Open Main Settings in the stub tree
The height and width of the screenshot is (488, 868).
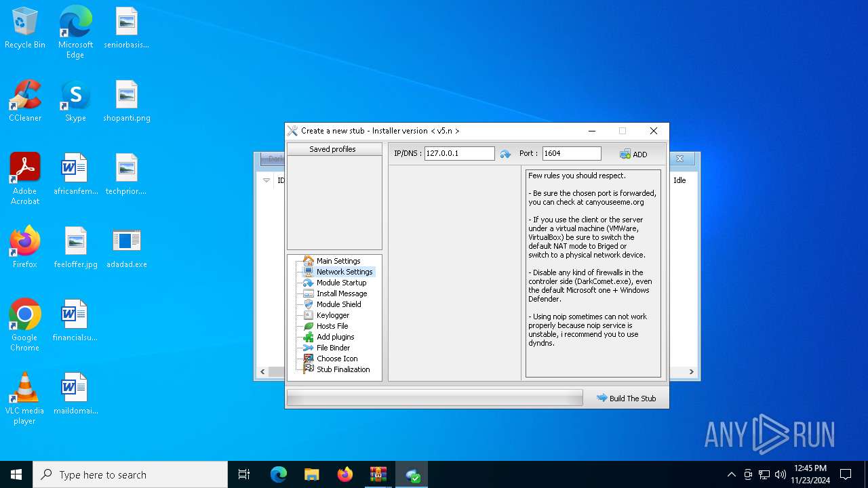pos(338,261)
